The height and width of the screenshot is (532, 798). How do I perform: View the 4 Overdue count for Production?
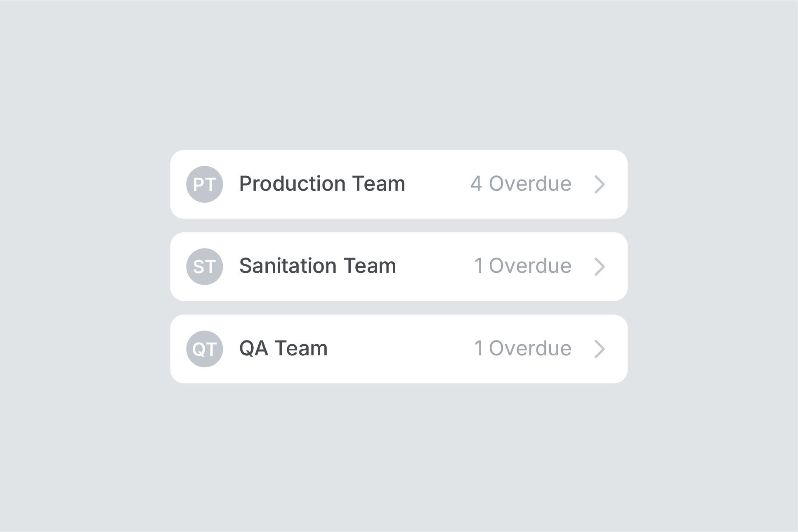521,184
